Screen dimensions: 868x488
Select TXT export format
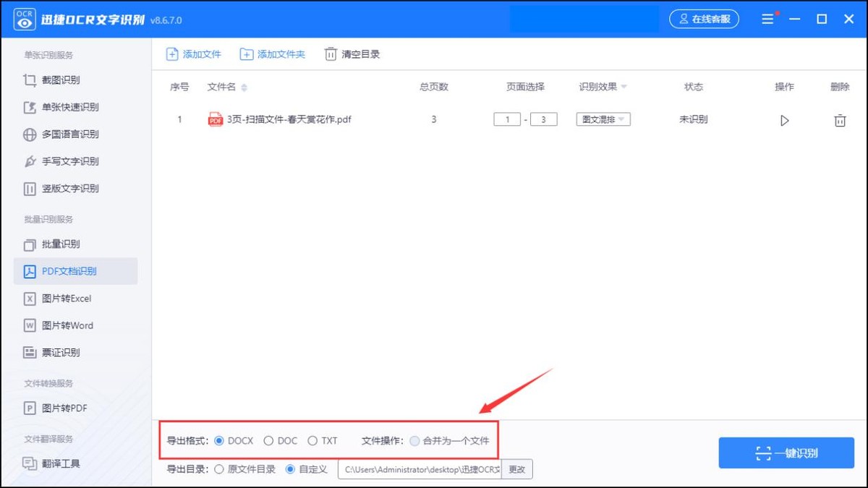(x=323, y=440)
